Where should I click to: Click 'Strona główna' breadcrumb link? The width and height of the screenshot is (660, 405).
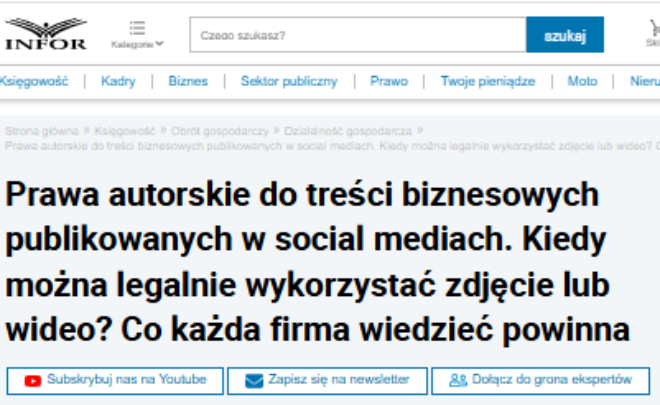pyautogui.click(x=42, y=131)
